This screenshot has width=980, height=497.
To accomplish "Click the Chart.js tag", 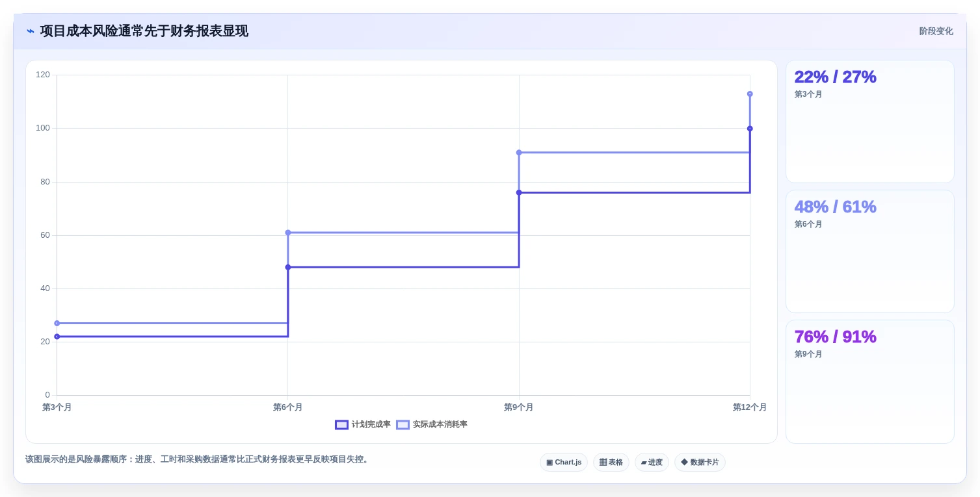I will coord(564,463).
